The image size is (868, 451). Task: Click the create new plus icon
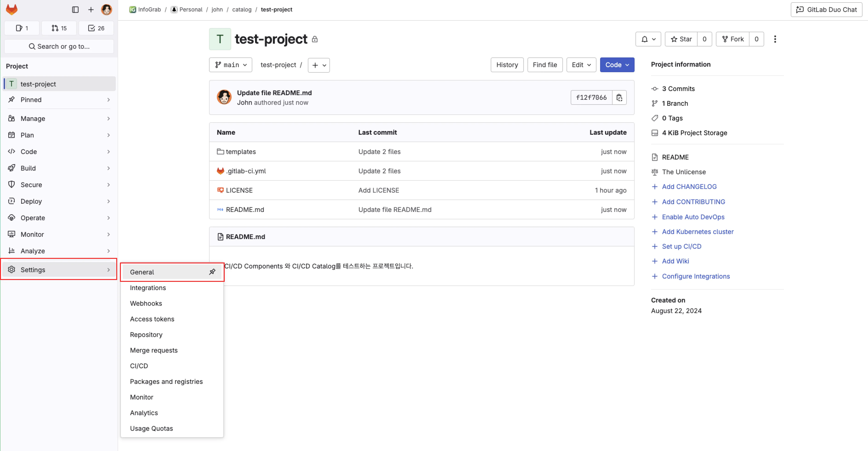click(x=91, y=9)
